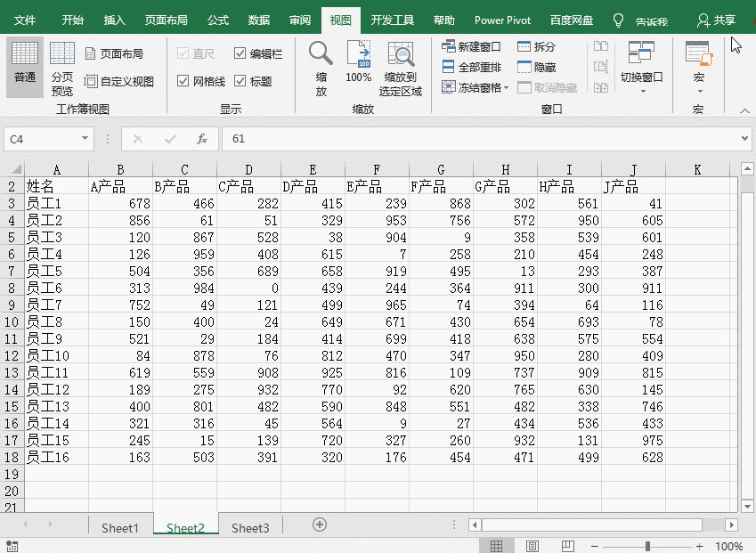
Task: Zoom in with the plus button
Action: [x=700, y=546]
